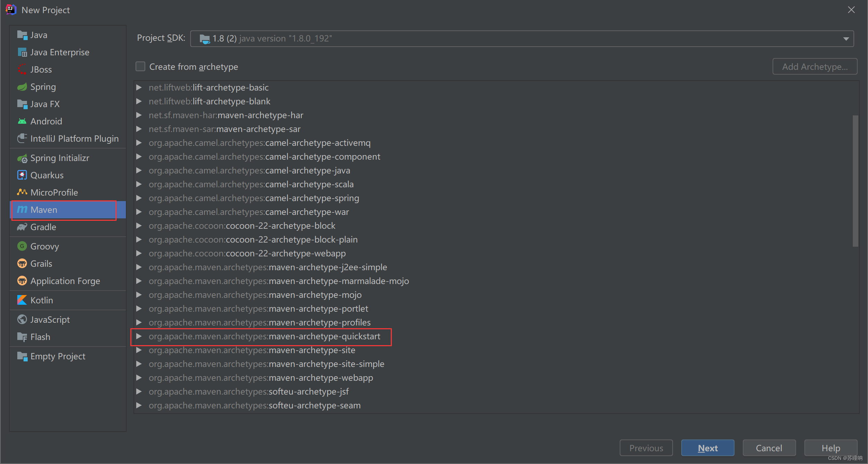
Task: Select lift-archetype-blank row
Action: click(496, 101)
